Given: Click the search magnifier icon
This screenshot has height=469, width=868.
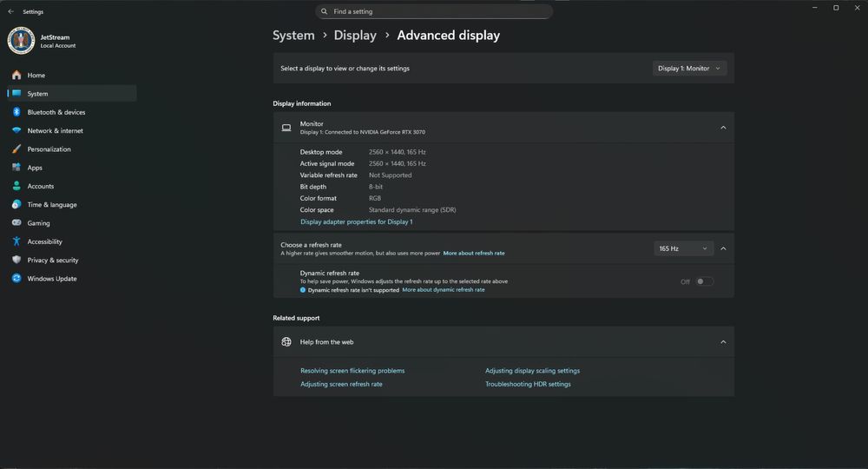Looking at the screenshot, I should tap(325, 11).
